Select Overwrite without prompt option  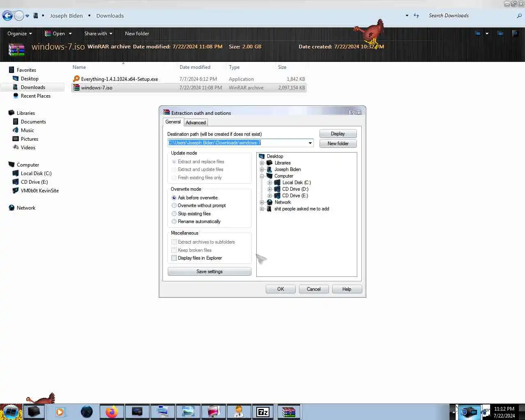click(x=174, y=205)
